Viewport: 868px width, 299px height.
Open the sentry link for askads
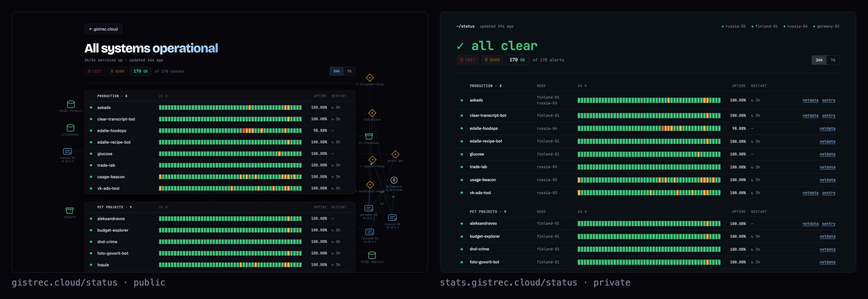point(829,100)
